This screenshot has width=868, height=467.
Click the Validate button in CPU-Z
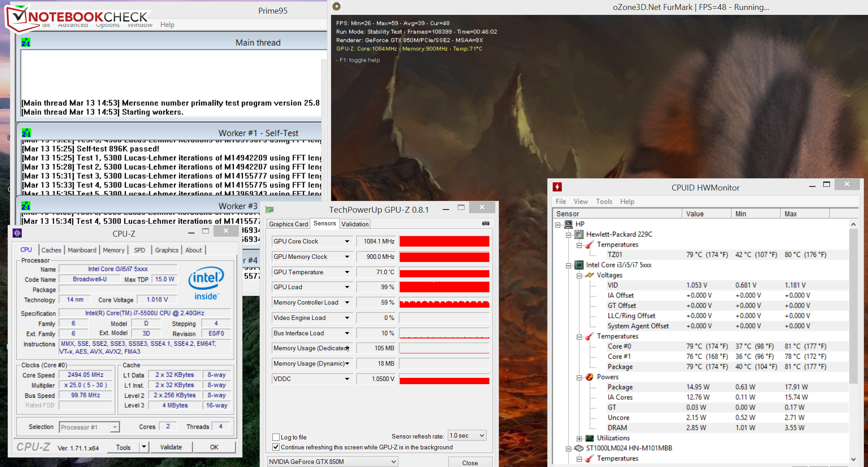click(171, 447)
